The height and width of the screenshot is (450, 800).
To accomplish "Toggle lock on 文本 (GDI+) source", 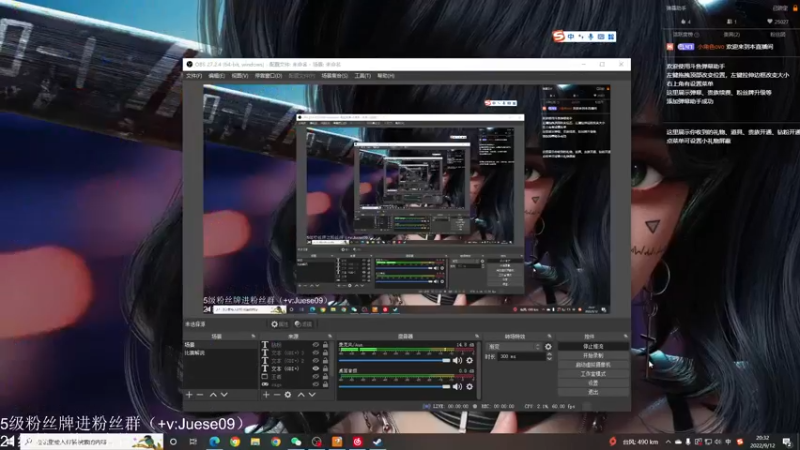I will (326, 368).
